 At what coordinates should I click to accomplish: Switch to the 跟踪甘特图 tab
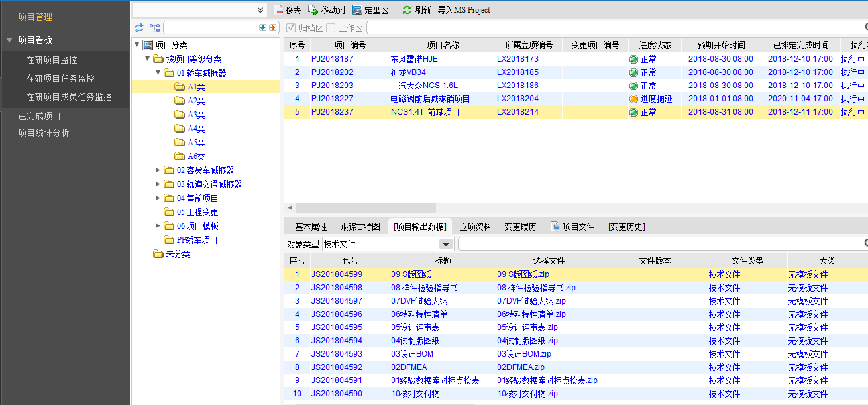point(360,227)
